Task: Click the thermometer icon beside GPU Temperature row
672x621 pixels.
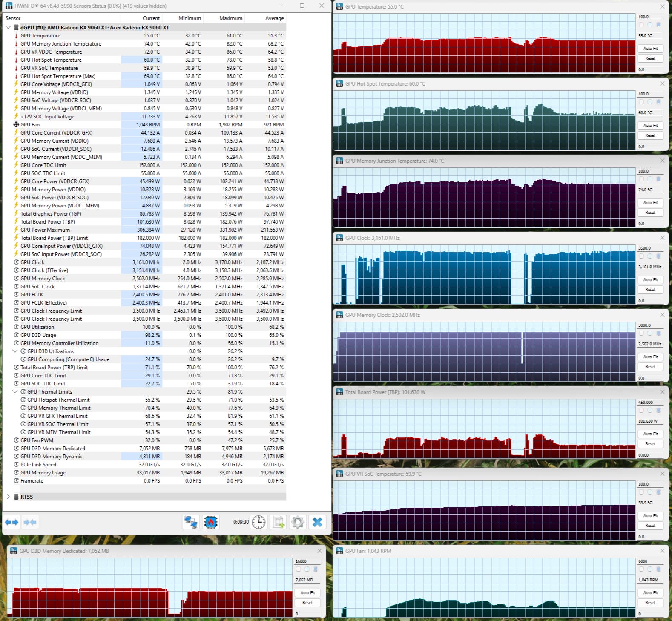Action: click(x=16, y=36)
